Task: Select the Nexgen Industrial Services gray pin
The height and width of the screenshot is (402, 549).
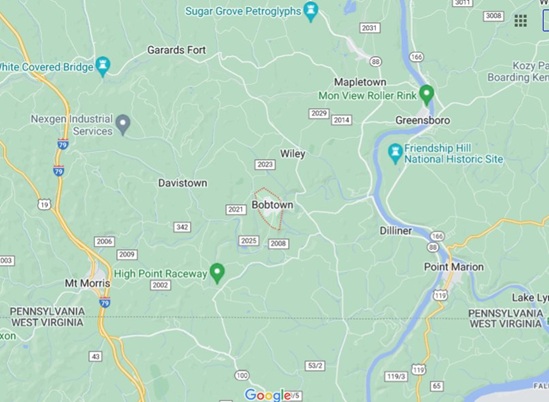Action: click(x=123, y=125)
